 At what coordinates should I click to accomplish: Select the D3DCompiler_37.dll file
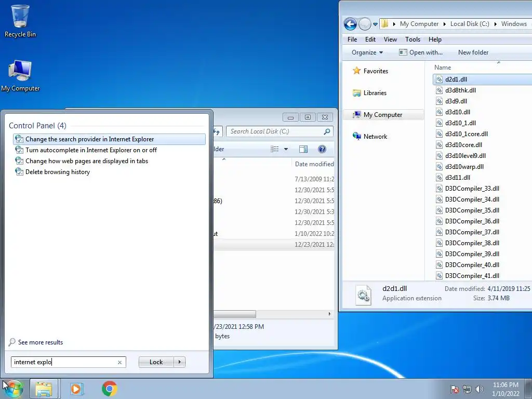click(472, 232)
